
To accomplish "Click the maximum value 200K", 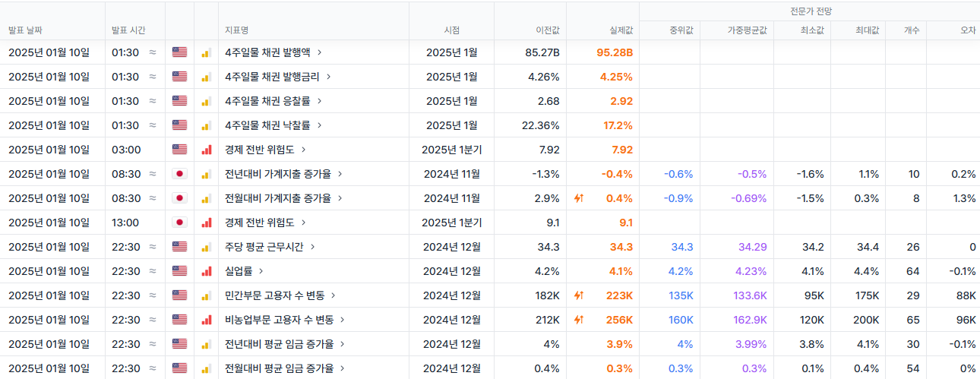I will 866,320.
